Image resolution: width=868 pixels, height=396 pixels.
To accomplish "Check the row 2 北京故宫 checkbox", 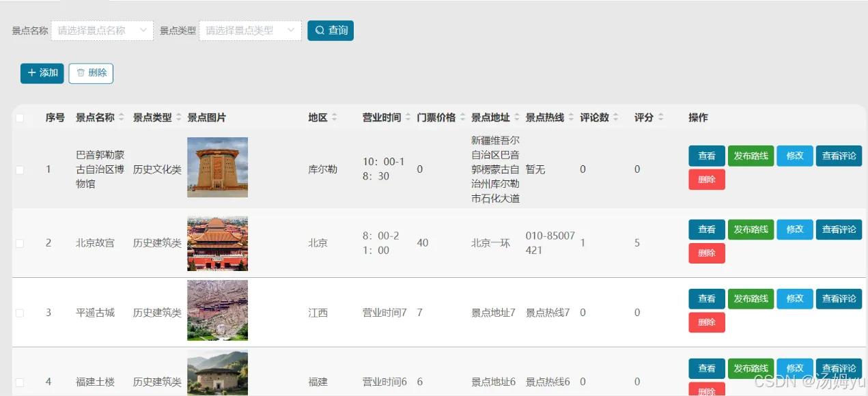I will [x=20, y=243].
